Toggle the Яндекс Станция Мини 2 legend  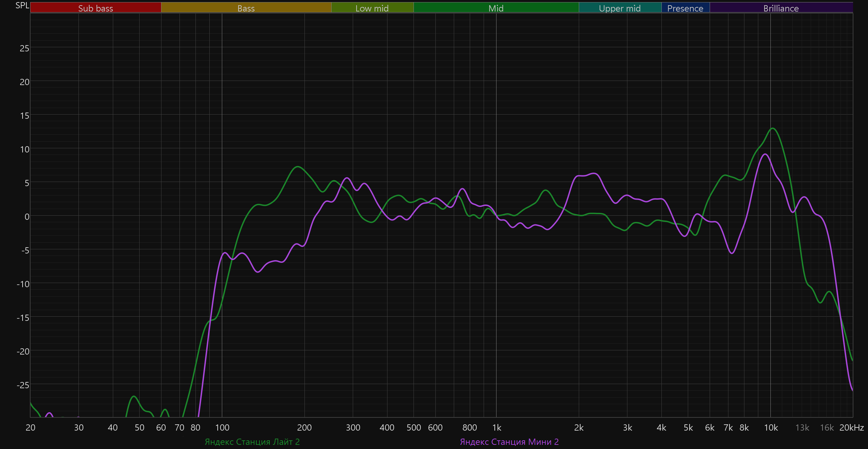(x=509, y=442)
